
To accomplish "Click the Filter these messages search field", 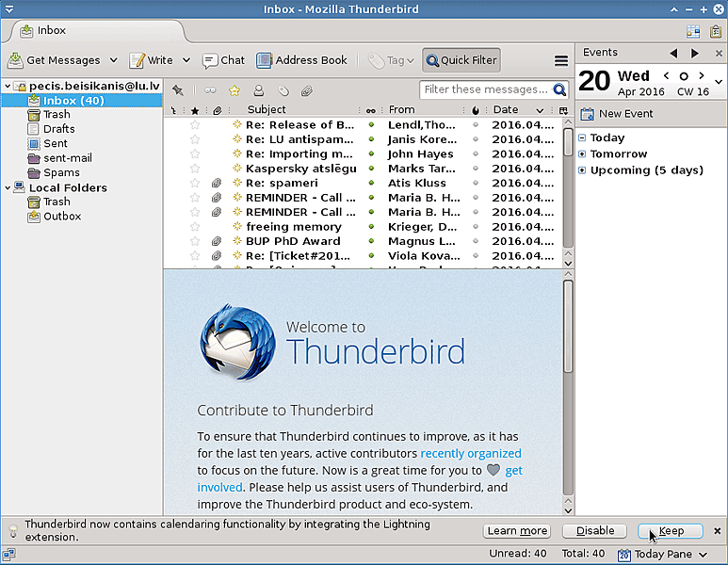I will (x=487, y=89).
